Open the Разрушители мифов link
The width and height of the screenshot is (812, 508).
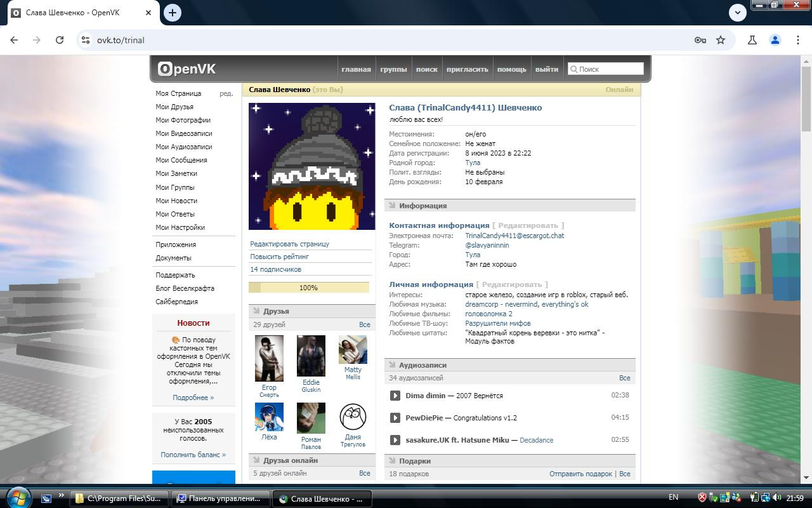pos(498,323)
